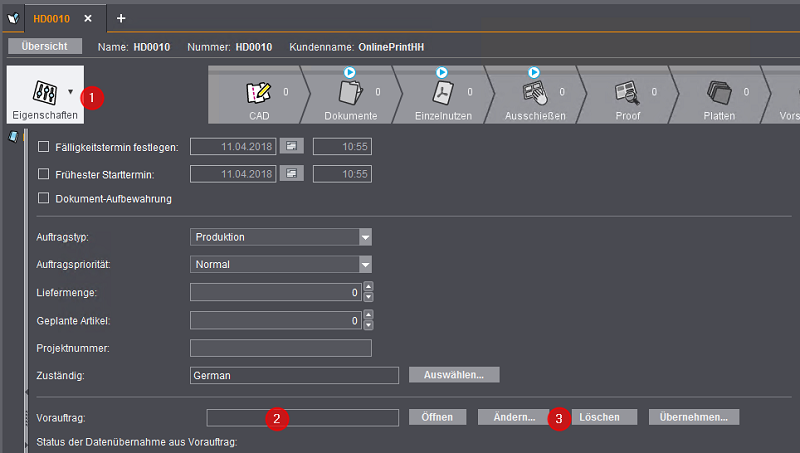Click the Übersicht button

(44, 46)
